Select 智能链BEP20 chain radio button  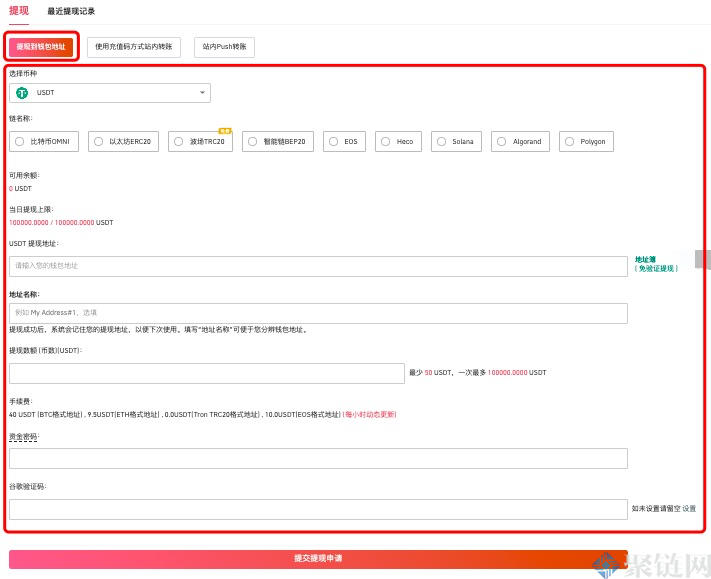(x=253, y=141)
